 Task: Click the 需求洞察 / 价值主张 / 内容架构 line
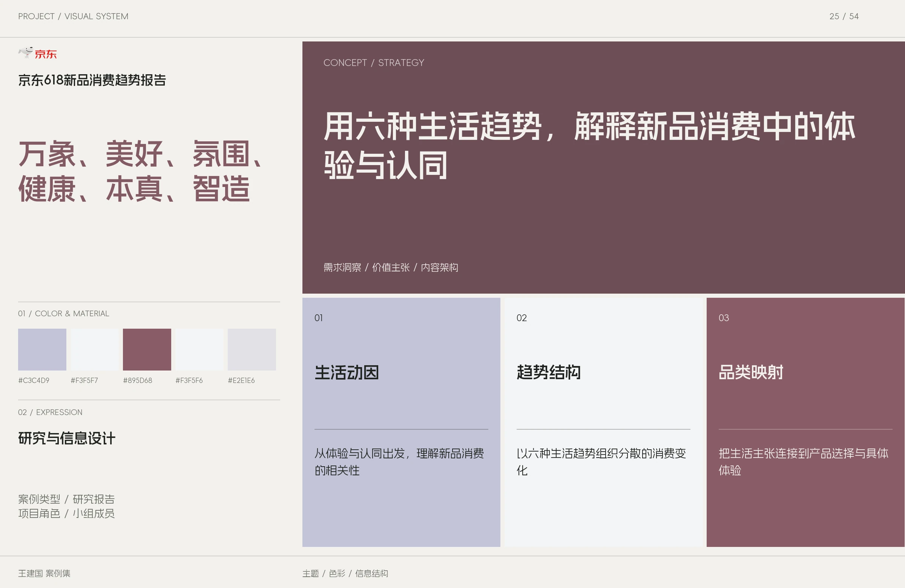click(391, 268)
